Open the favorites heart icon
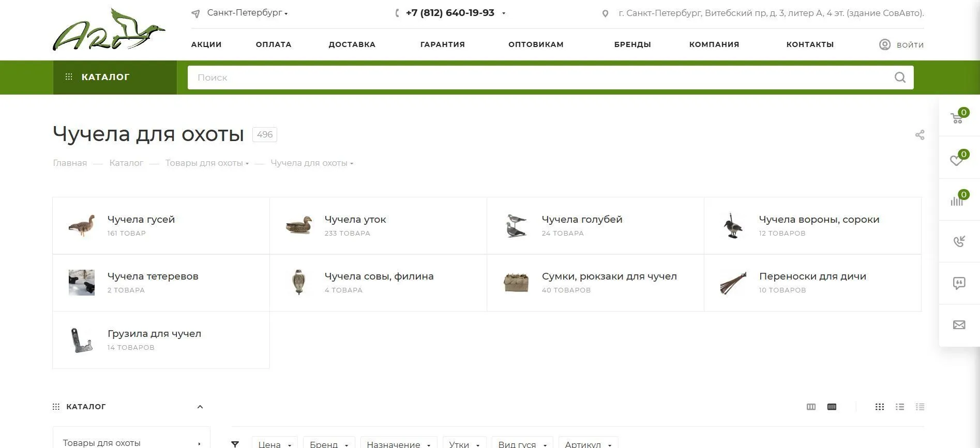The height and width of the screenshot is (448, 980). coord(957,160)
